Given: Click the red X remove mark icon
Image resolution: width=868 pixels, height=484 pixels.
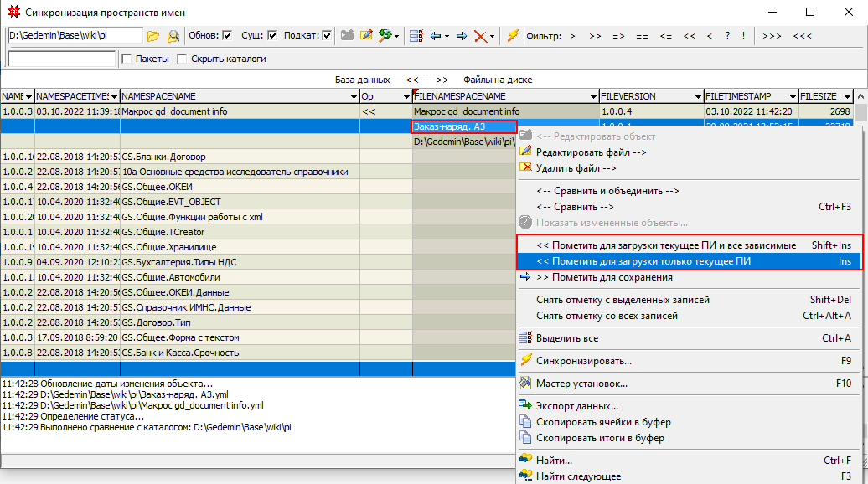Looking at the screenshot, I should click(480, 36).
